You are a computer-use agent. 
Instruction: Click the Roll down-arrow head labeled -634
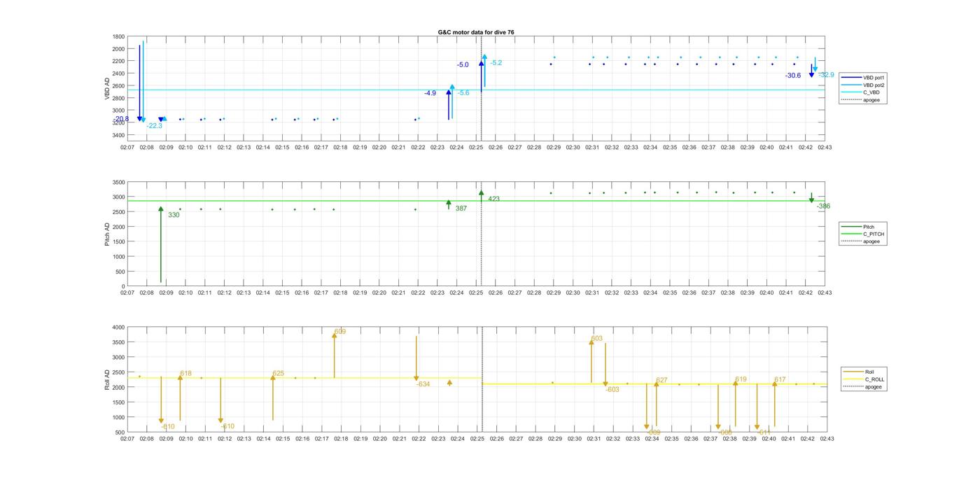[x=416, y=379]
